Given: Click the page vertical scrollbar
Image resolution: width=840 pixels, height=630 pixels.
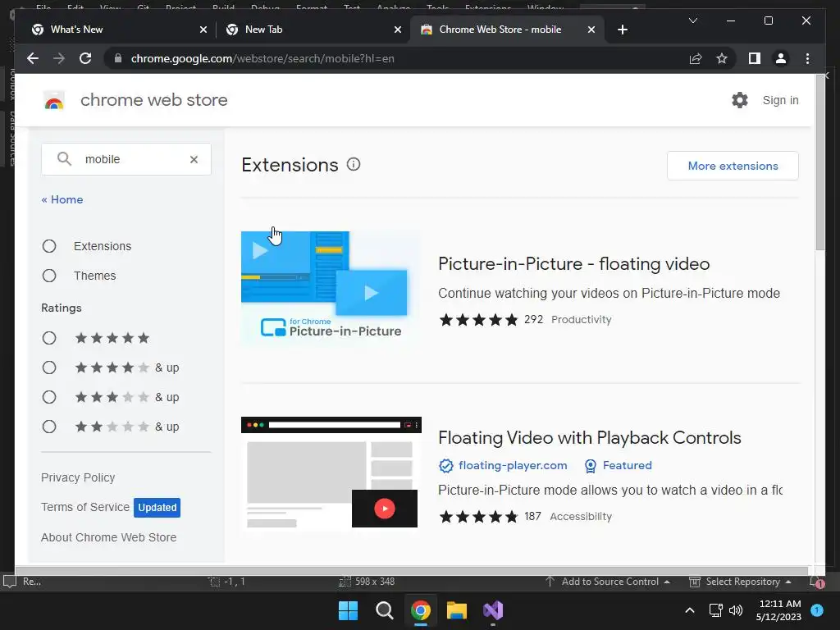Looking at the screenshot, I should click(819, 163).
